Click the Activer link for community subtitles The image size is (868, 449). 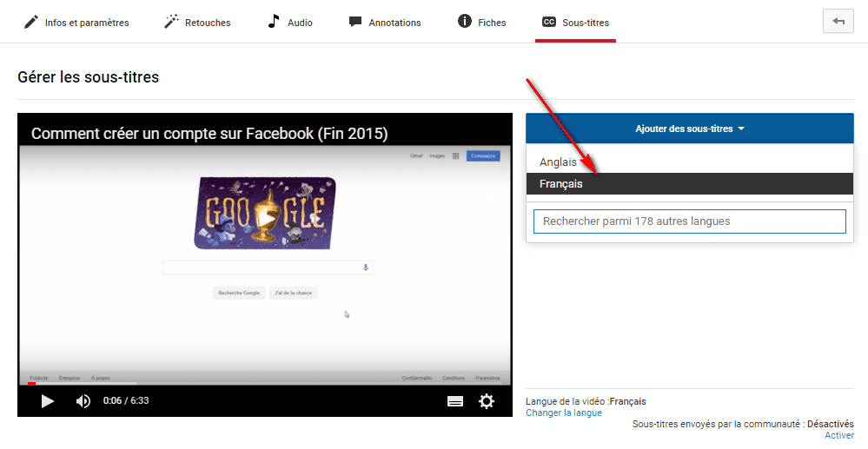click(839, 435)
